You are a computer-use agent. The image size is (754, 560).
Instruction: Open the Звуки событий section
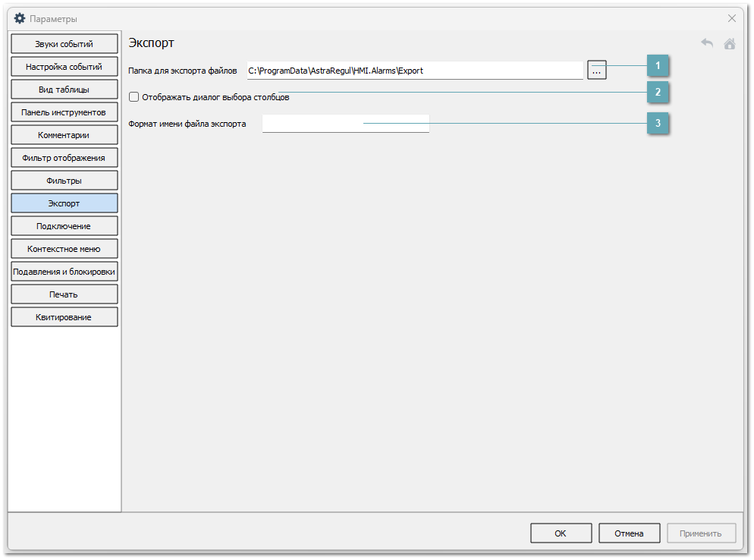tap(64, 44)
